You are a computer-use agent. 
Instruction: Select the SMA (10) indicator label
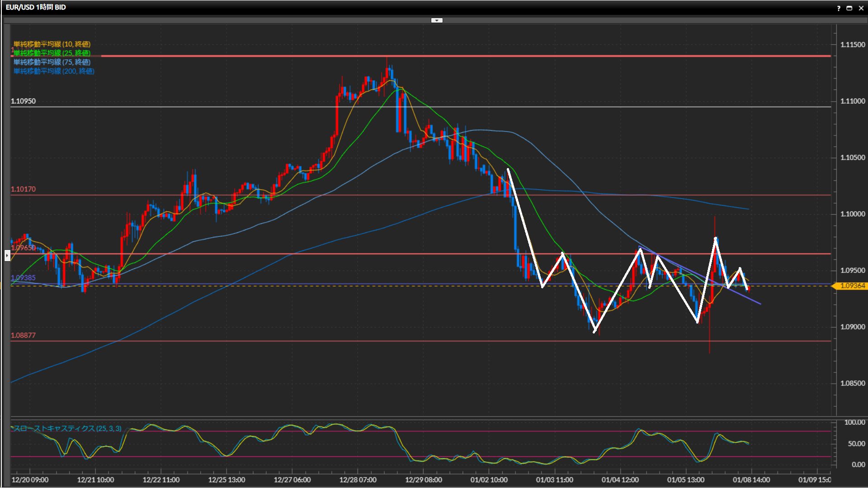point(52,44)
